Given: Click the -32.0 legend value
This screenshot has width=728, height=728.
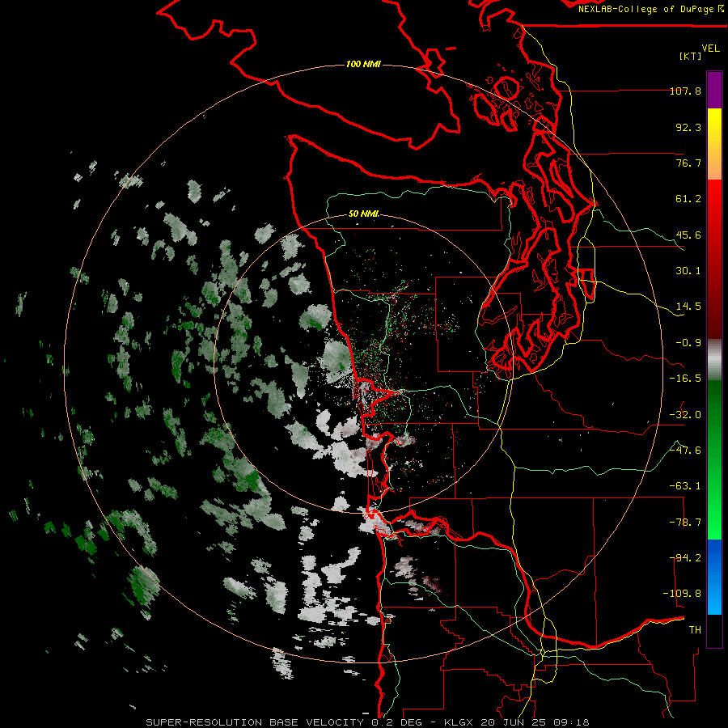Looking at the screenshot, I should click(686, 415).
